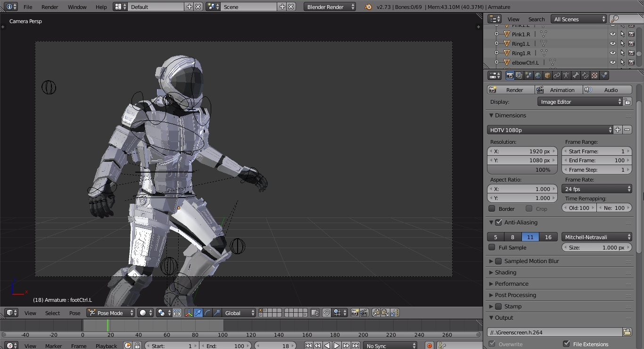
Task: Enable the Full Sample checkbox
Action: click(492, 247)
